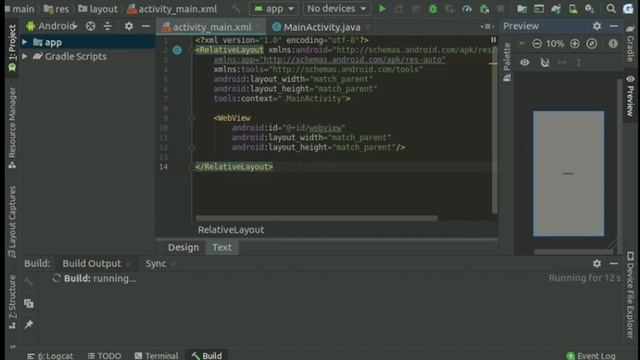This screenshot has width=640, height=360.
Task: Open the Build tool window button
Action: pyautogui.click(x=207, y=356)
